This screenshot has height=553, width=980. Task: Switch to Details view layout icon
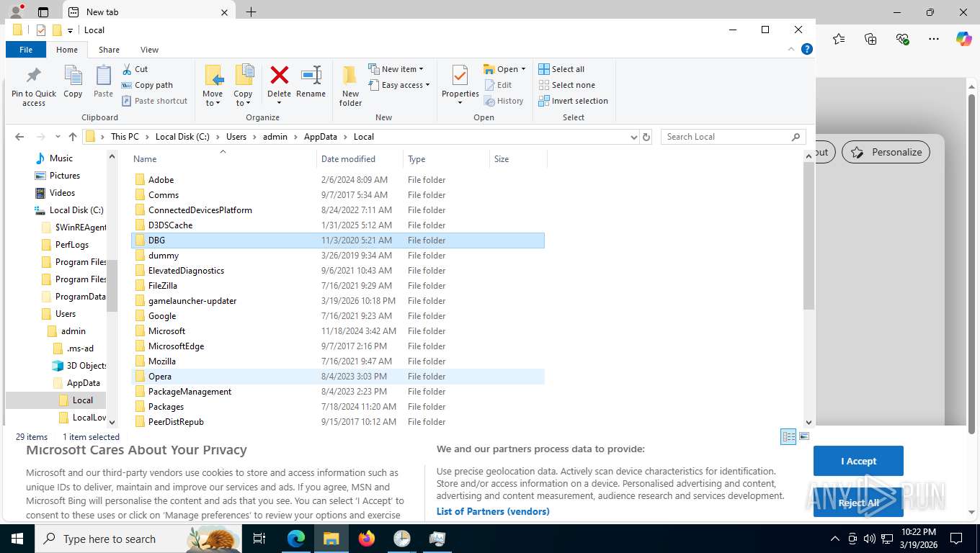click(788, 436)
